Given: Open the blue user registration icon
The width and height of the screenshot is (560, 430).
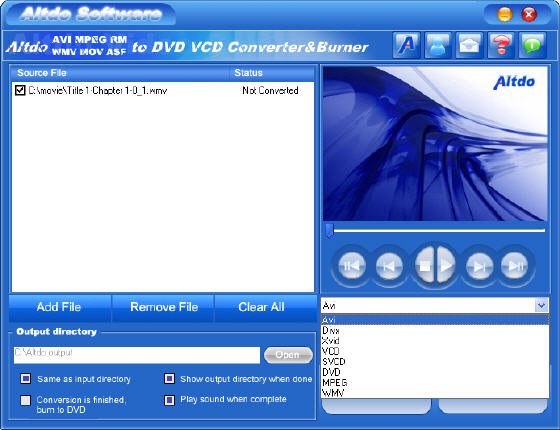Looking at the screenshot, I should (438, 45).
